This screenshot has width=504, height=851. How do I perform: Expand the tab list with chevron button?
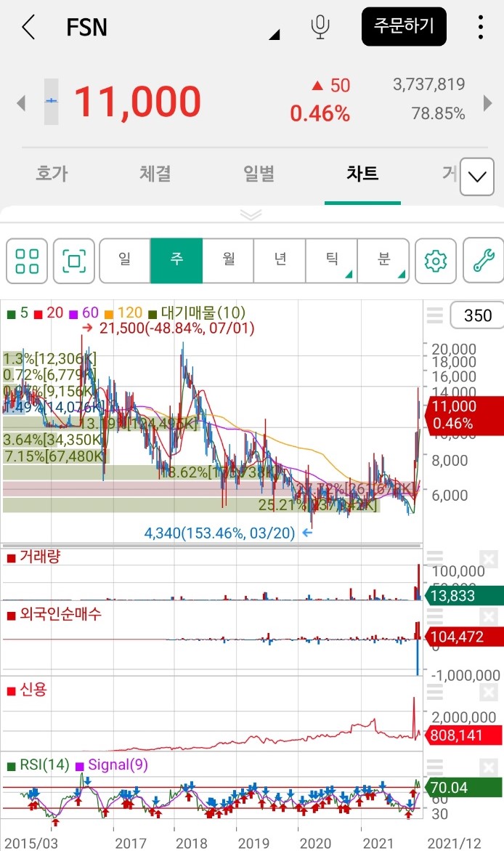[477, 177]
